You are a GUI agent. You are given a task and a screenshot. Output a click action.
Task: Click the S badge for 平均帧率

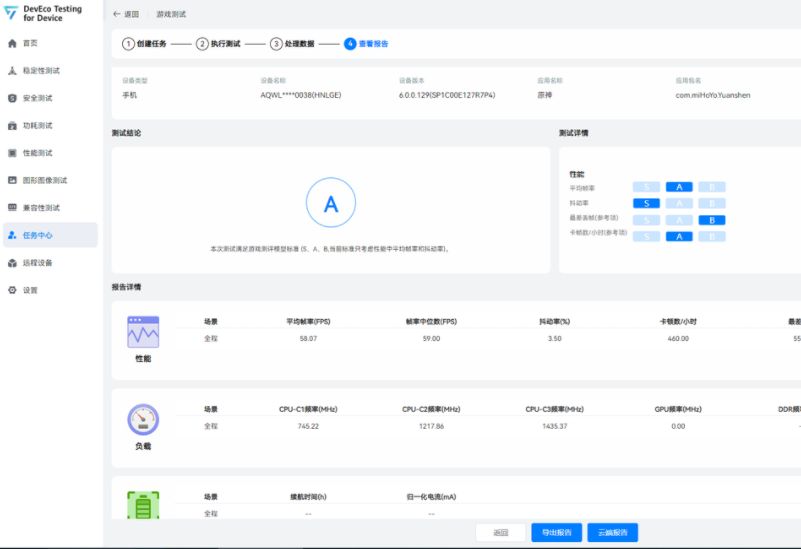pyautogui.click(x=646, y=187)
